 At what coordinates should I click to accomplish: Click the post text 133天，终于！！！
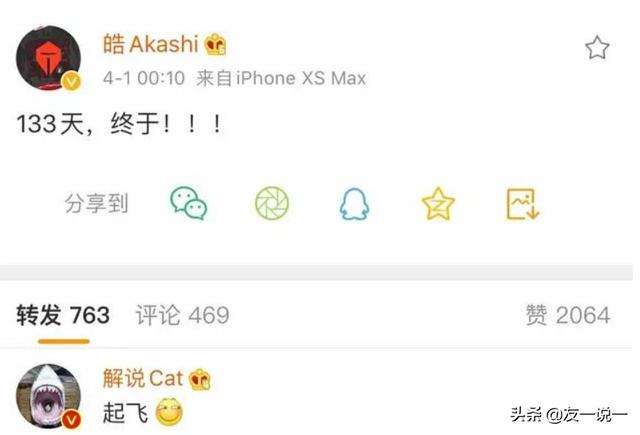pos(120,124)
